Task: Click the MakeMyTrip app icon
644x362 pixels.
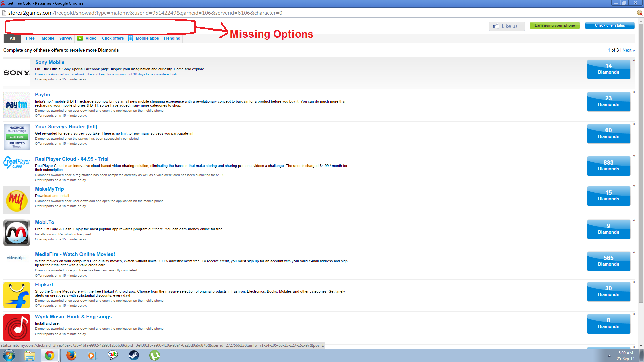Action: click(x=16, y=200)
